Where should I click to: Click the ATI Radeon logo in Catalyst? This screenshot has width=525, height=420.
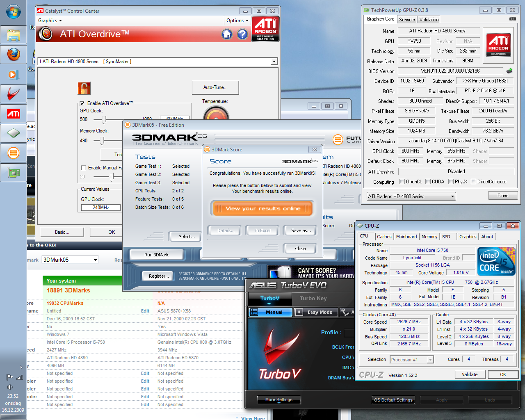point(265,29)
